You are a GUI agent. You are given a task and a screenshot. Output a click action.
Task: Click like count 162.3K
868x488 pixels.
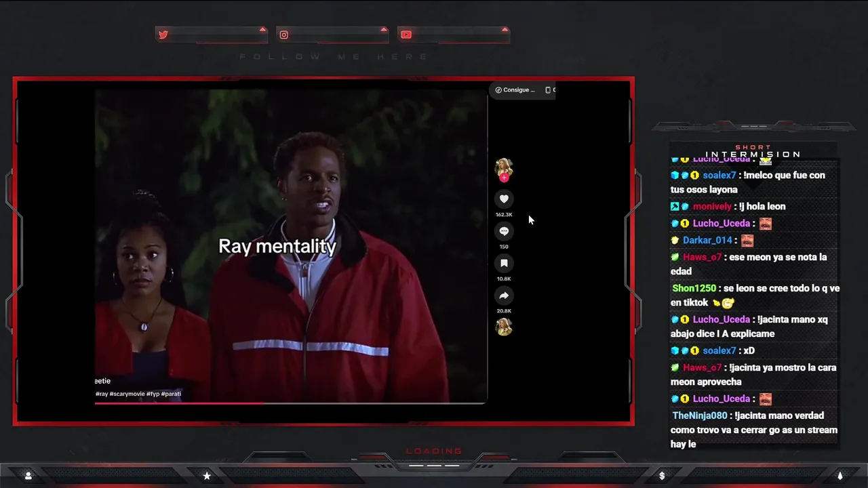(504, 215)
